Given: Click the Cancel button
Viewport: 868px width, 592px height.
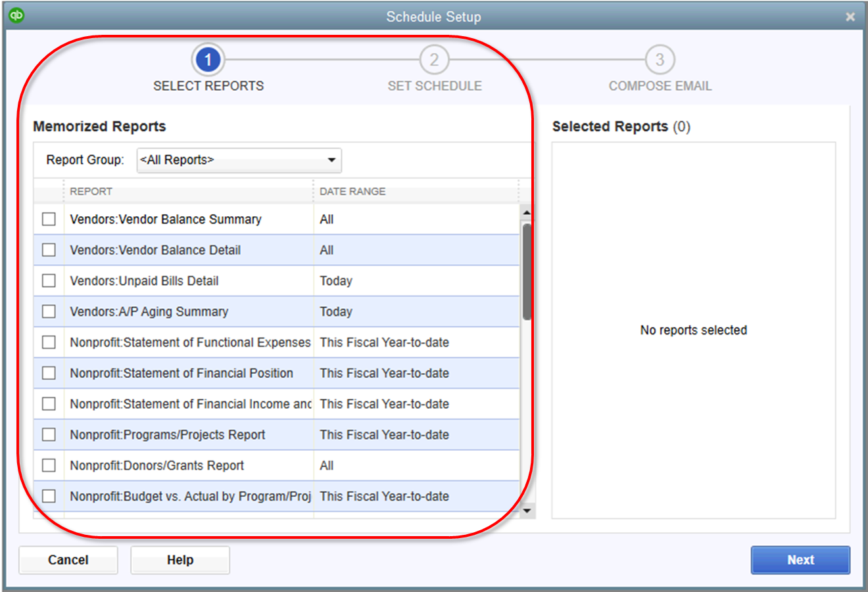Looking at the screenshot, I should pos(68,560).
